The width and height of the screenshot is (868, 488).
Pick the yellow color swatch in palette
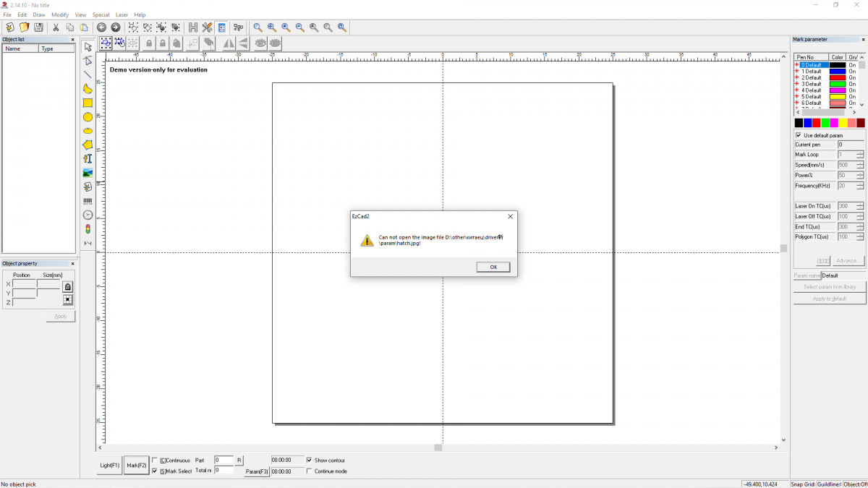coord(843,123)
